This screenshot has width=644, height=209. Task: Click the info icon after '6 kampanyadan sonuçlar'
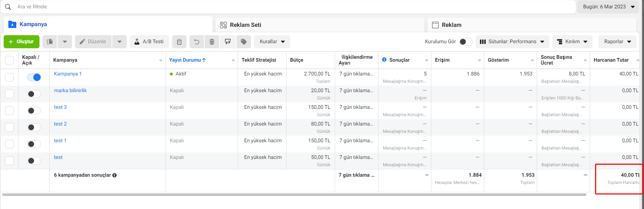pyautogui.click(x=114, y=175)
